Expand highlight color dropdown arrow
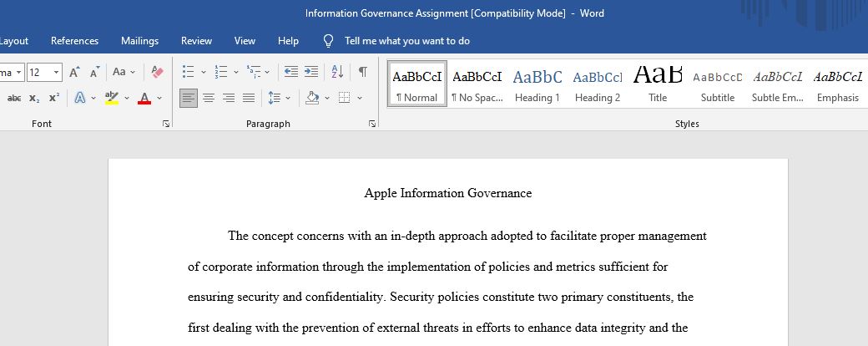 click(x=126, y=98)
